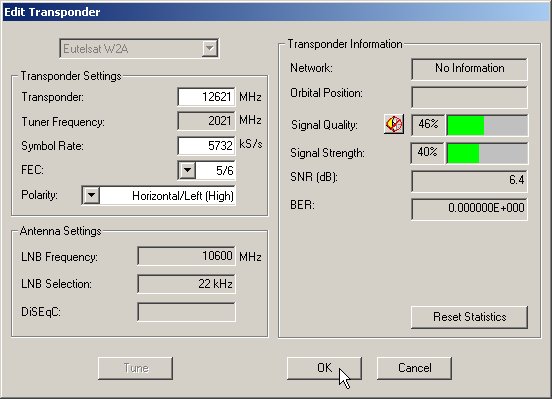Click the Polarity label
Viewport: 552px width, 399px height.
pos(39,195)
